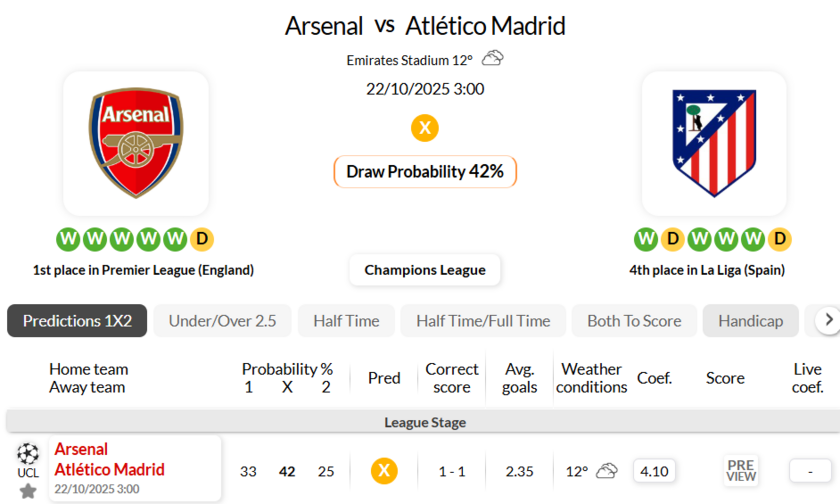
Task: Click Arsenal's yellow D form badge
Action: point(202,239)
